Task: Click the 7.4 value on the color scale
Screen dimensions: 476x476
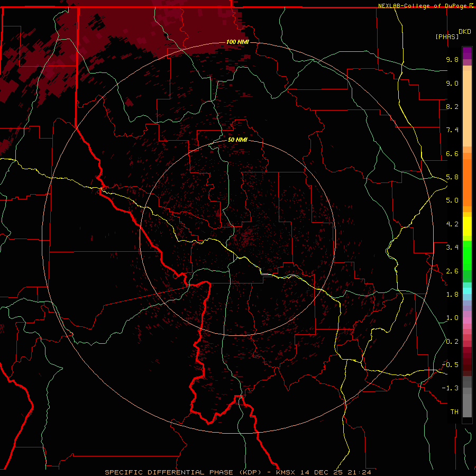Action: click(x=452, y=130)
